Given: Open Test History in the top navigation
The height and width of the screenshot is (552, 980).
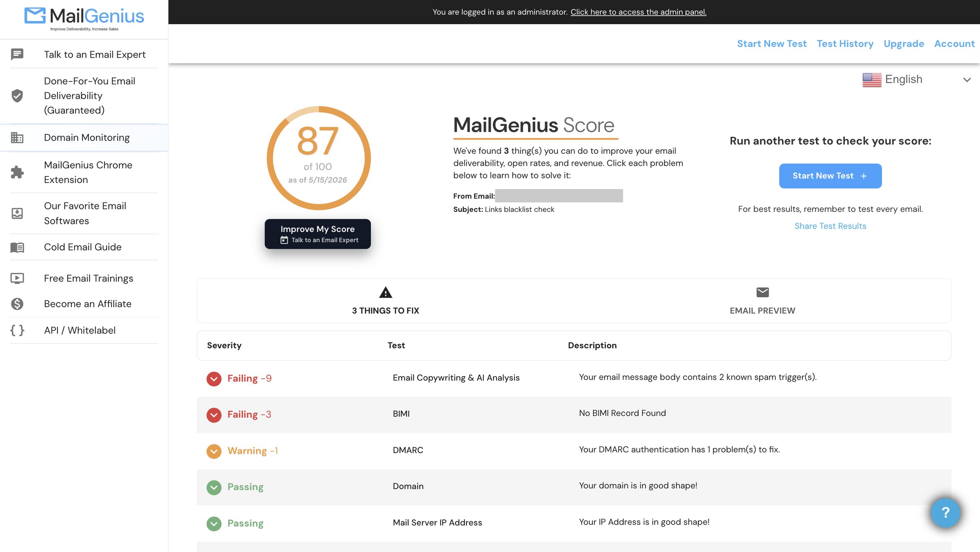Looking at the screenshot, I should click(845, 44).
